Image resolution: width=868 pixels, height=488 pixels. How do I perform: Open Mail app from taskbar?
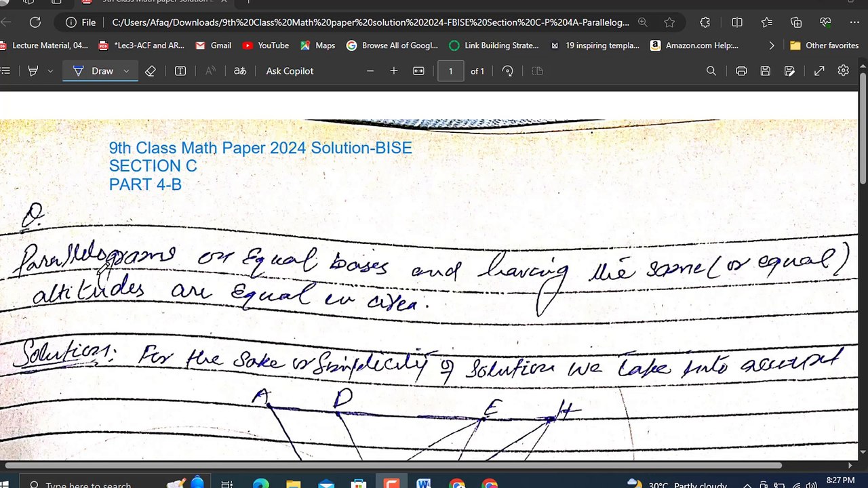(x=326, y=484)
